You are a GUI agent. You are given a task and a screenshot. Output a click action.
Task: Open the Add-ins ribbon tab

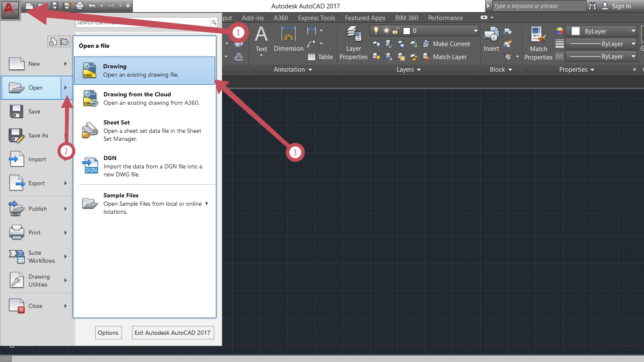(253, 18)
